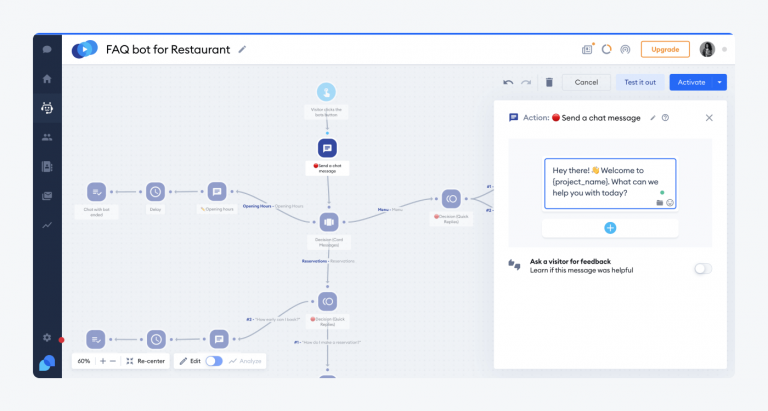
Task: Go to Home in the sidebar
Action: [x=47, y=78]
